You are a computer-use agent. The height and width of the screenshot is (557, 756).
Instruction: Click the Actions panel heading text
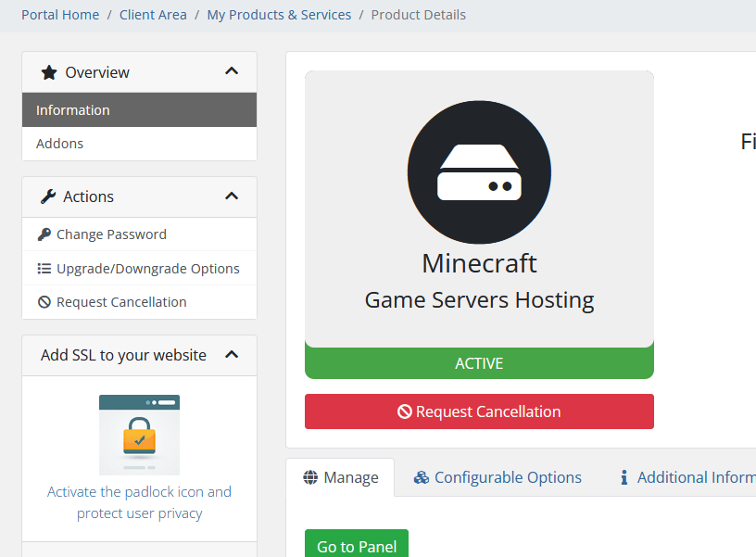(89, 196)
